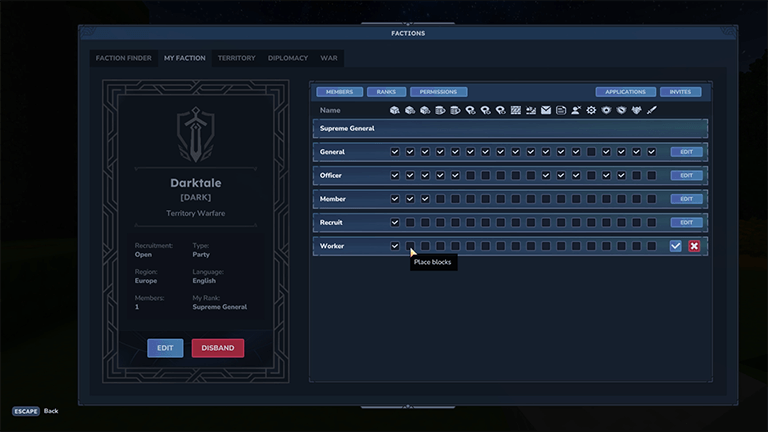Click the ESCAPE Back button

point(35,411)
